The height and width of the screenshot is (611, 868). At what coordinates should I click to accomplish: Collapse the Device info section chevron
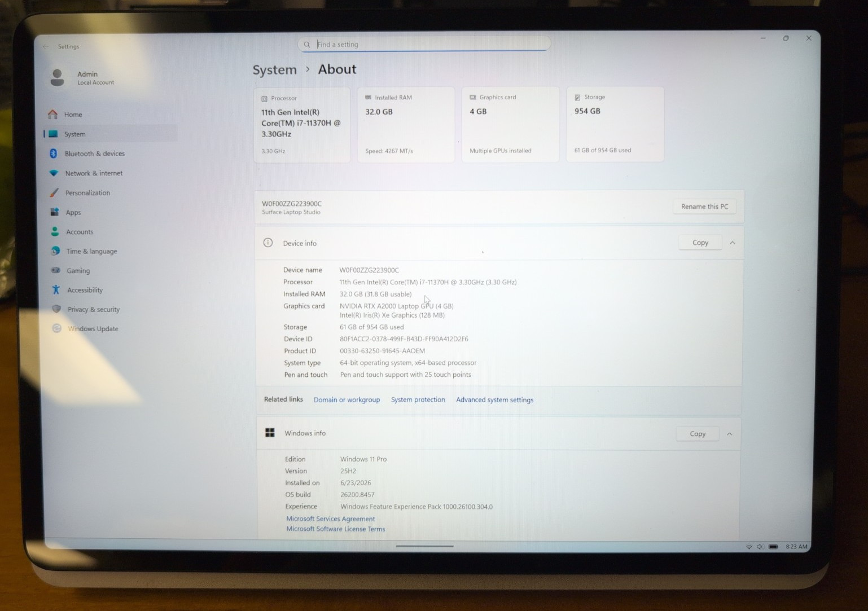pyautogui.click(x=733, y=243)
